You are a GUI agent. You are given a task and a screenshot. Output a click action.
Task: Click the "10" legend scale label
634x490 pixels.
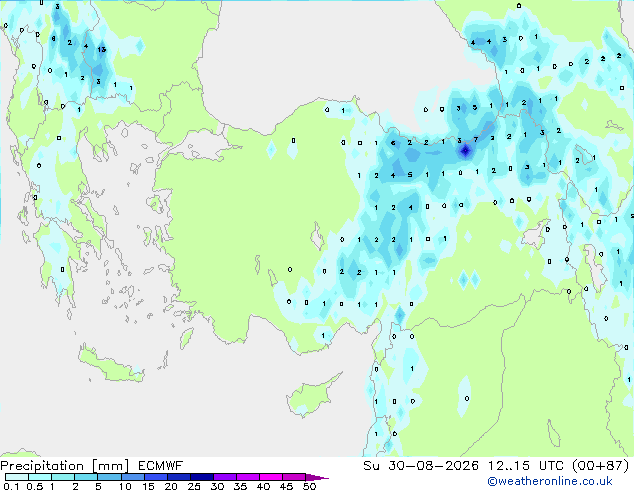(x=125, y=486)
